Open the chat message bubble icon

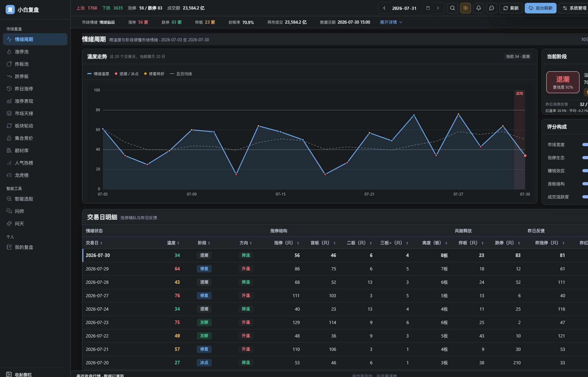(x=492, y=8)
